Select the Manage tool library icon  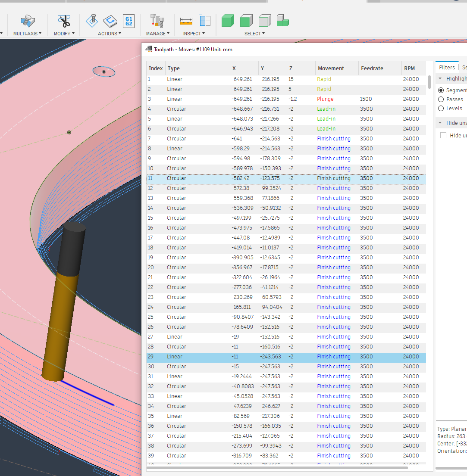click(x=157, y=20)
